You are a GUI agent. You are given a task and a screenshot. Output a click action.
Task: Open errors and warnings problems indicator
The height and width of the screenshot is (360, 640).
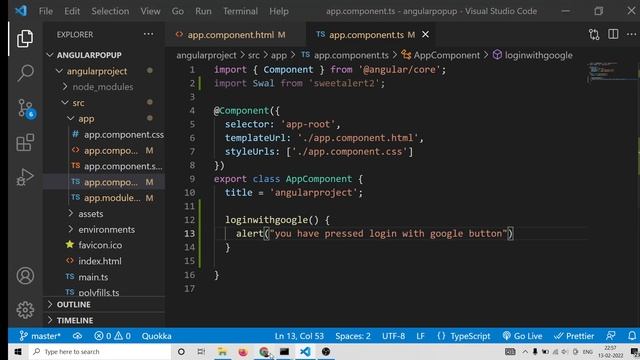tap(112, 336)
